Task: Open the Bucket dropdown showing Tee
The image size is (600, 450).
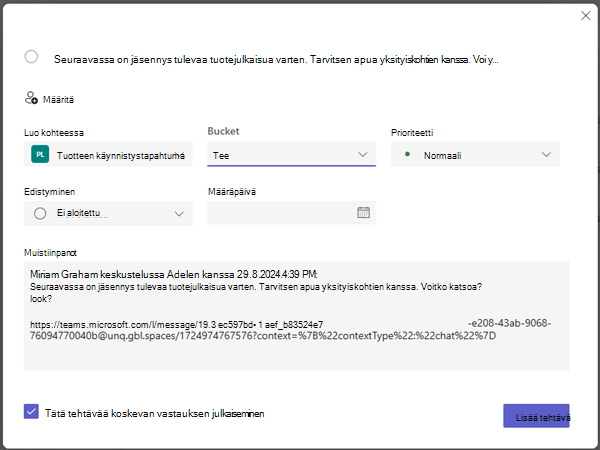Action: coord(291,154)
